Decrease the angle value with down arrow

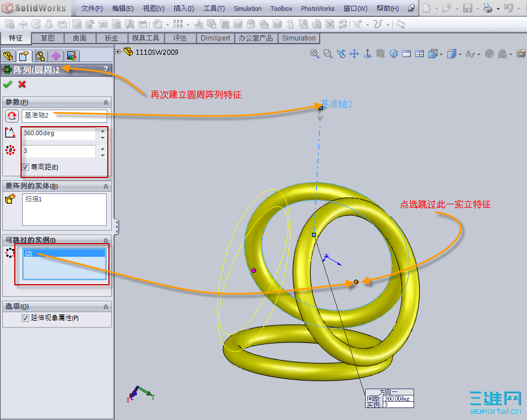(x=103, y=138)
